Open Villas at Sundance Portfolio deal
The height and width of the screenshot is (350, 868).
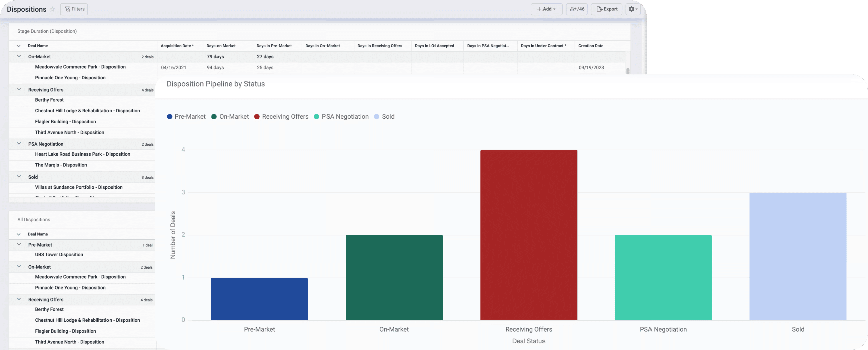78,187
